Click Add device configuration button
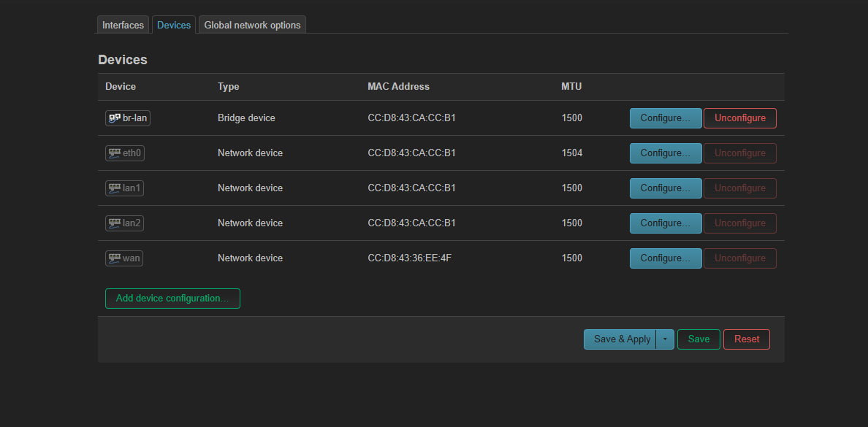This screenshot has width=868, height=427. tap(172, 298)
